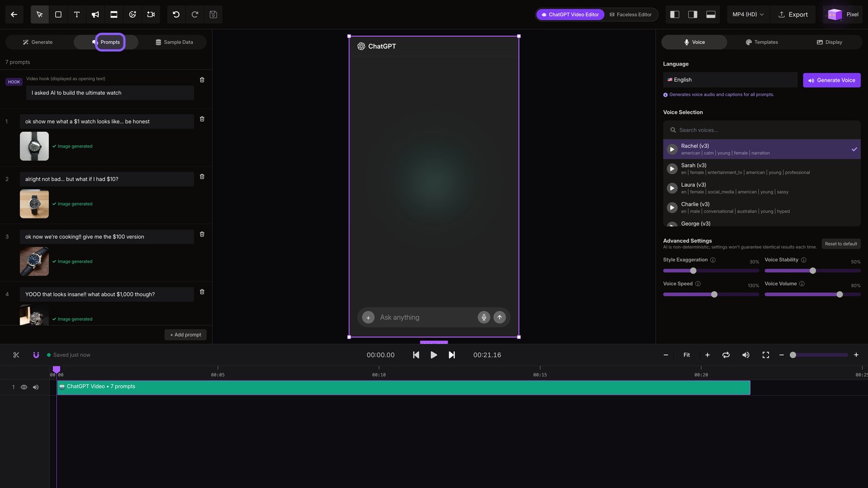The height and width of the screenshot is (488, 868).
Task: Switch to the Sample Data tab
Action: 174,42
